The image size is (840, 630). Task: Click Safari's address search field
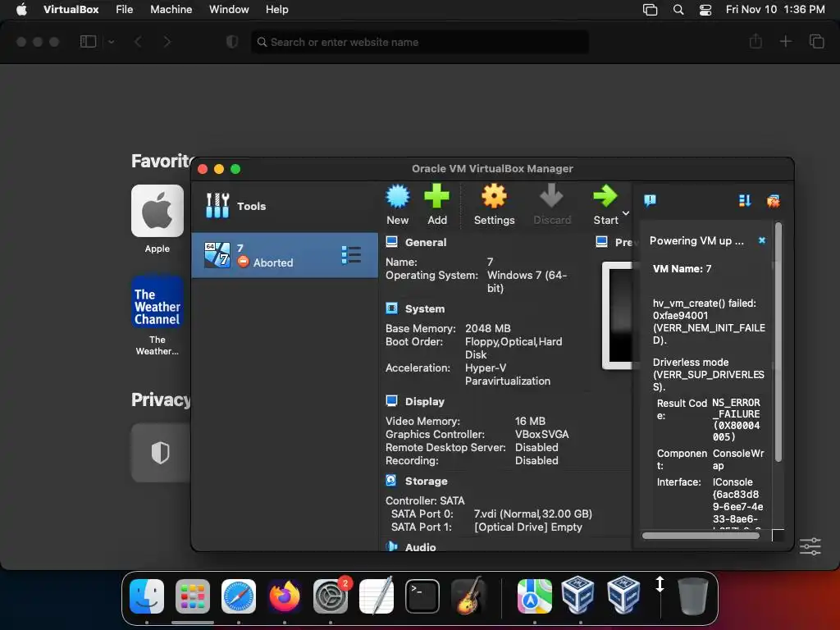[x=420, y=42]
